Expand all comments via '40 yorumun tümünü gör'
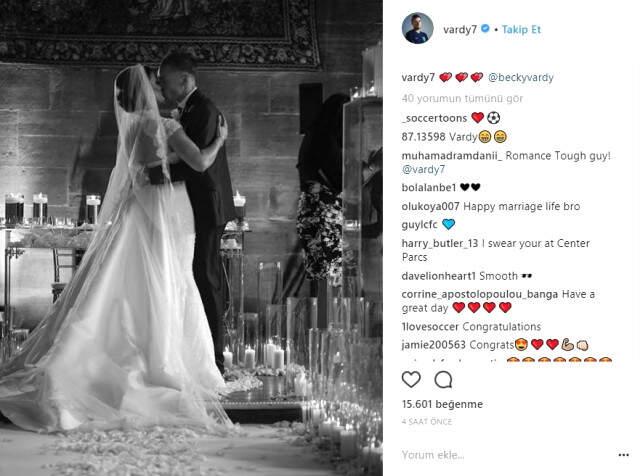640x476 pixels. 462,98
